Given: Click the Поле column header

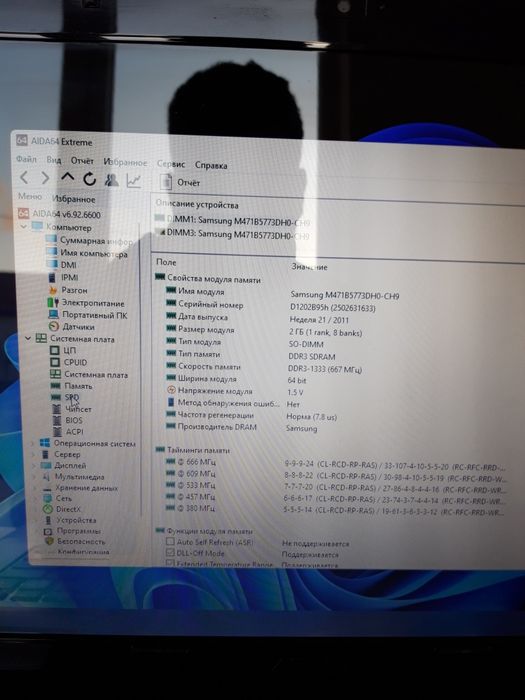Looking at the screenshot, I should 166,262.
